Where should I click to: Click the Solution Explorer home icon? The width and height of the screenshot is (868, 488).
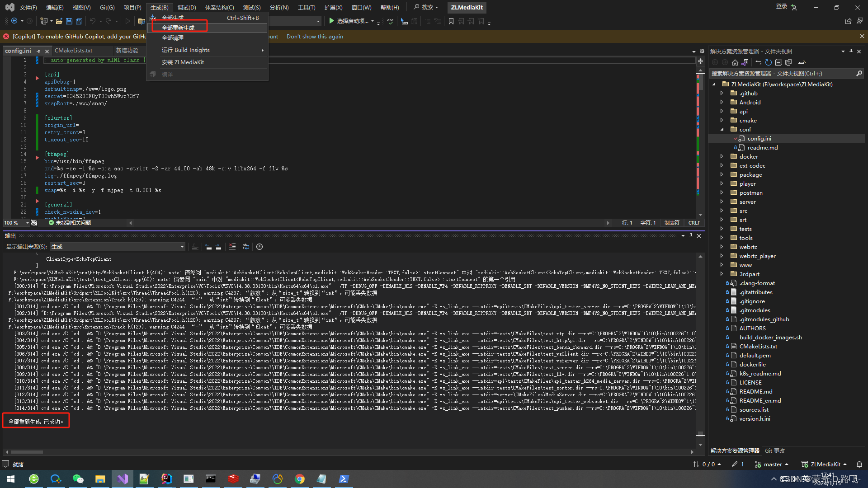(x=735, y=62)
